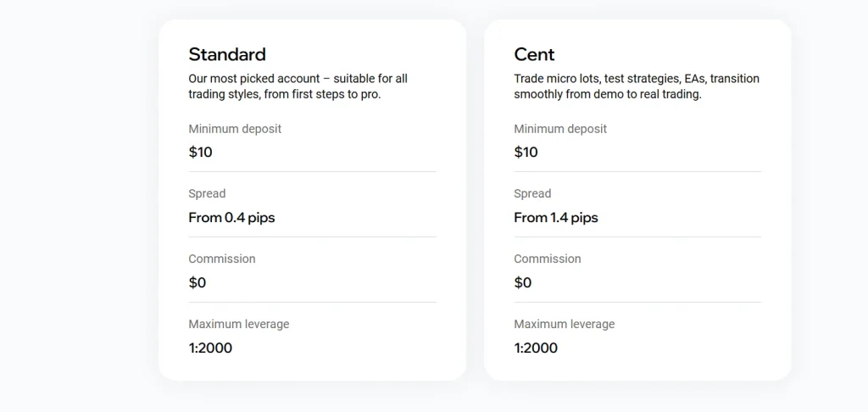Click the $0 commission in Standard card
This screenshot has width=868, height=412.
tap(197, 283)
